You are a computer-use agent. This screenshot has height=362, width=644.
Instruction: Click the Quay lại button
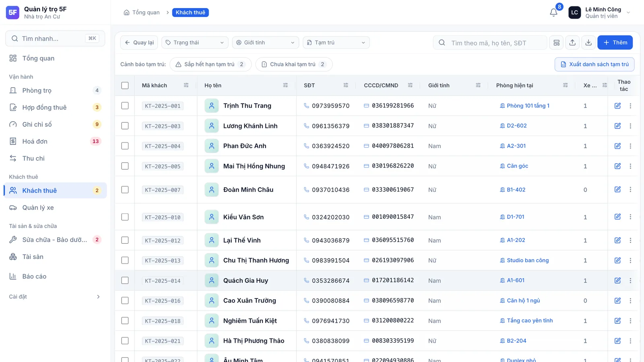point(139,43)
